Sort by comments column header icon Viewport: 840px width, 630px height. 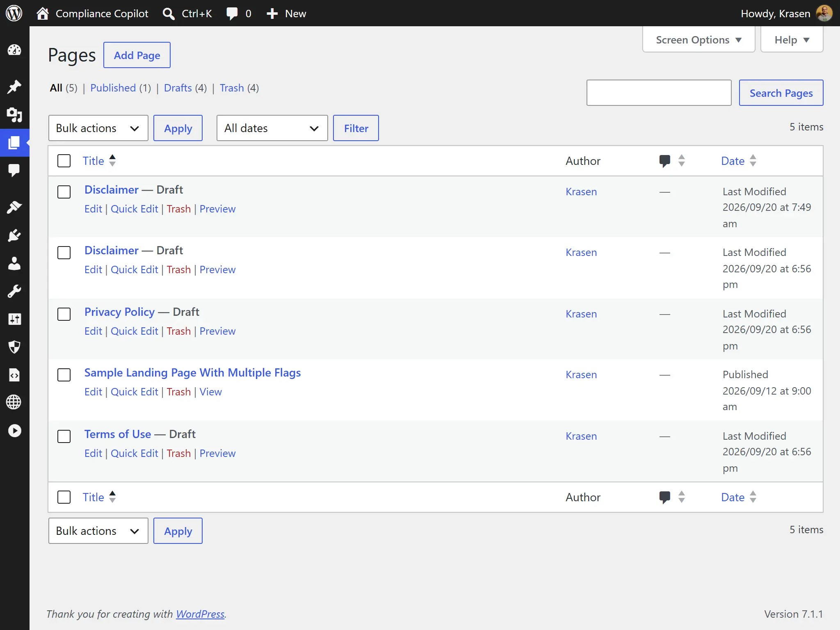coord(672,161)
